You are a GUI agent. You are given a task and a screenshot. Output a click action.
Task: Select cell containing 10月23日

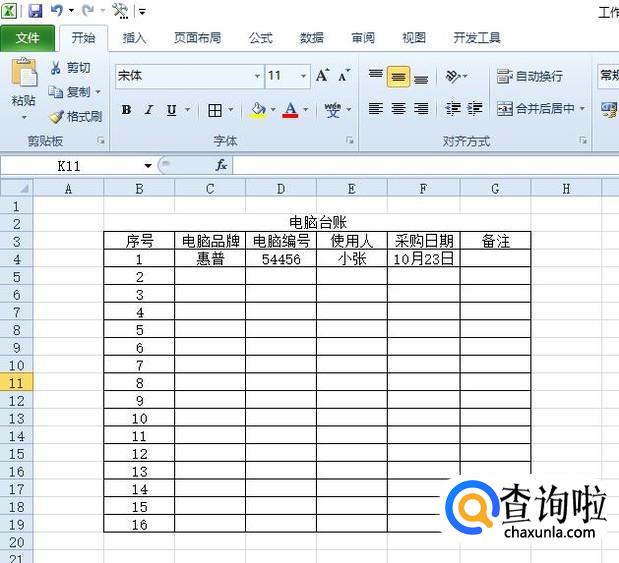[424, 259]
